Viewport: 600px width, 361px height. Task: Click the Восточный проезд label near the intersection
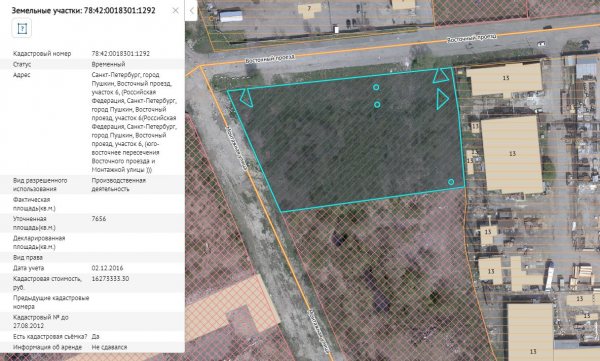coord(270,59)
